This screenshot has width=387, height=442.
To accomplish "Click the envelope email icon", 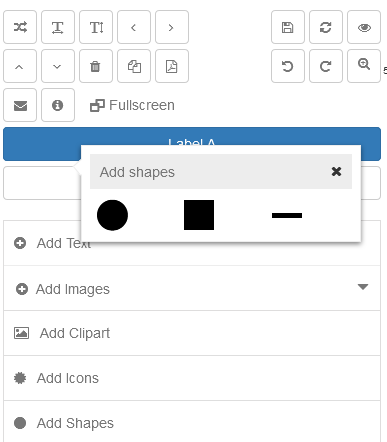I will pos(20,105).
